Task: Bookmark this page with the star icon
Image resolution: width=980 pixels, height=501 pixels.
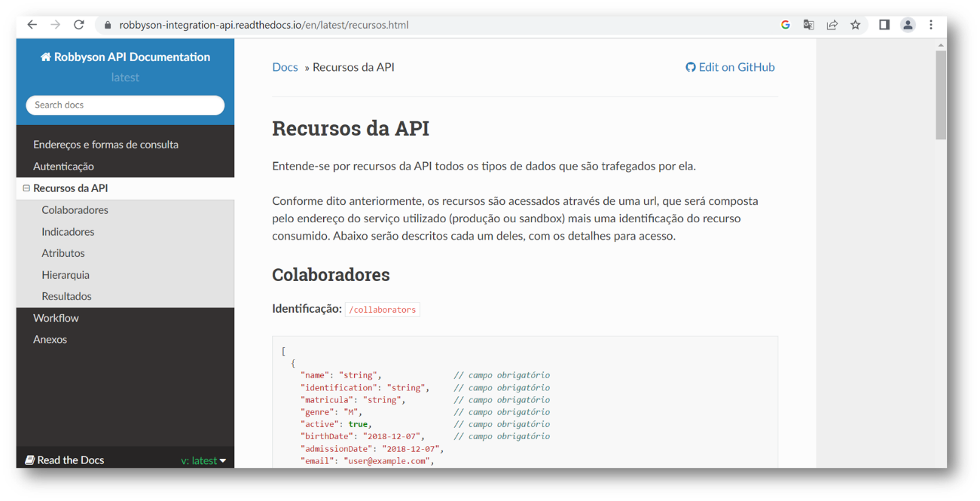Action: coord(855,25)
